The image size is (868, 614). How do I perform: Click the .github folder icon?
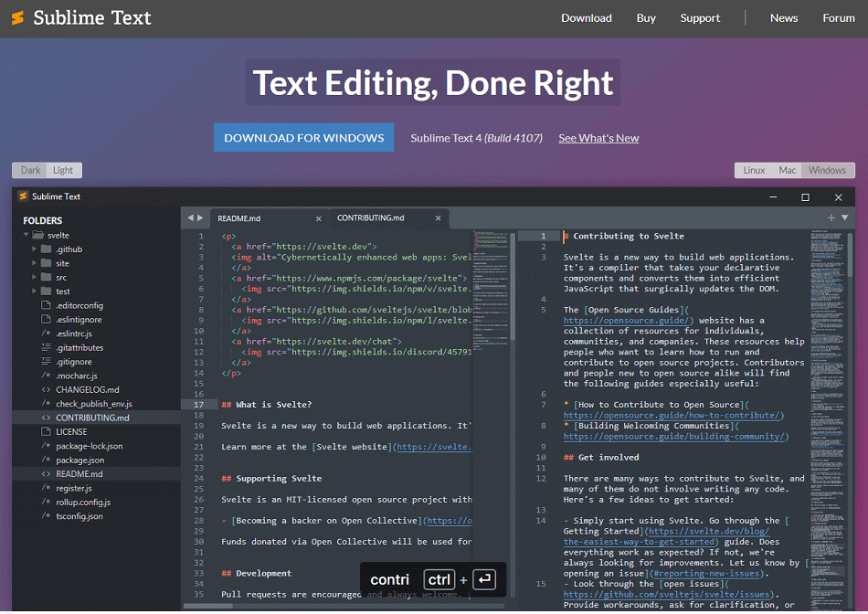47,249
